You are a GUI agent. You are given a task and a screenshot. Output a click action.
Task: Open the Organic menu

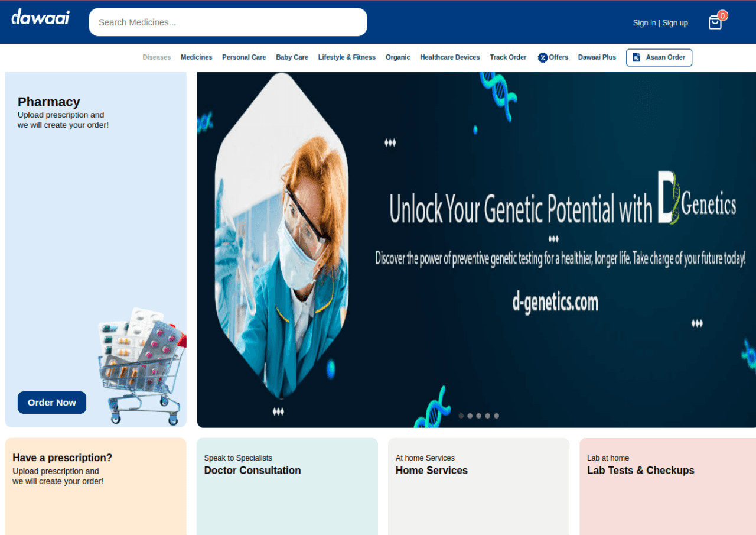coord(398,57)
